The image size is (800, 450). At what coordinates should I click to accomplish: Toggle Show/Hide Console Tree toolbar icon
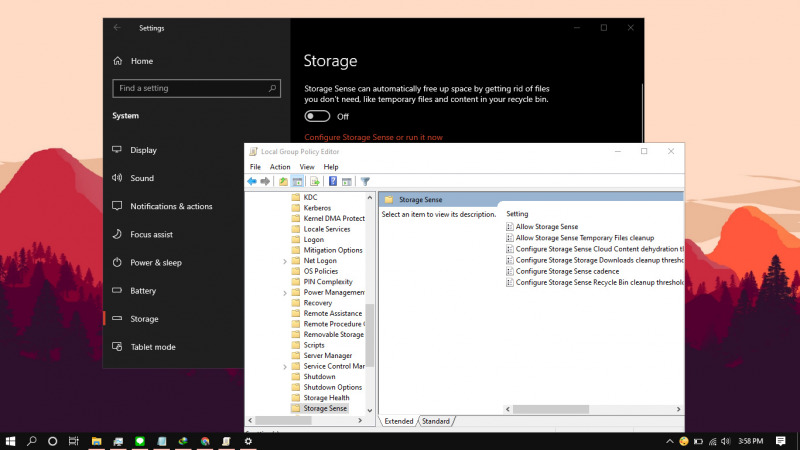pos(297,181)
